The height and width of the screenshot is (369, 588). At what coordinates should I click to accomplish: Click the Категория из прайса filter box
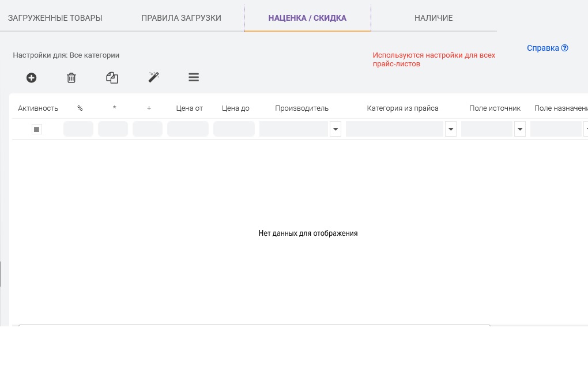(x=394, y=129)
